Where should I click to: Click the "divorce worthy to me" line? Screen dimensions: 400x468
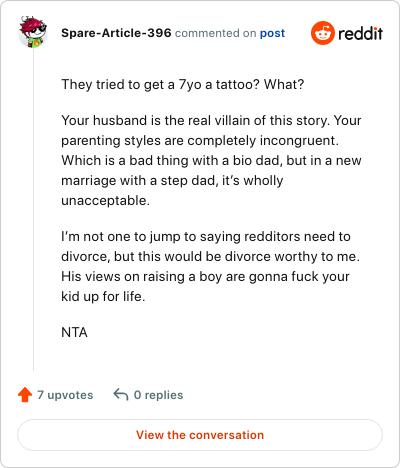[x=211, y=256]
